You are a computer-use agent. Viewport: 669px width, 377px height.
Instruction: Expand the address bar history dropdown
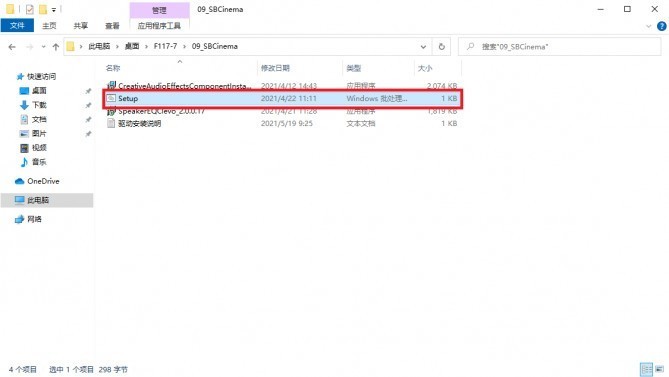(x=423, y=46)
